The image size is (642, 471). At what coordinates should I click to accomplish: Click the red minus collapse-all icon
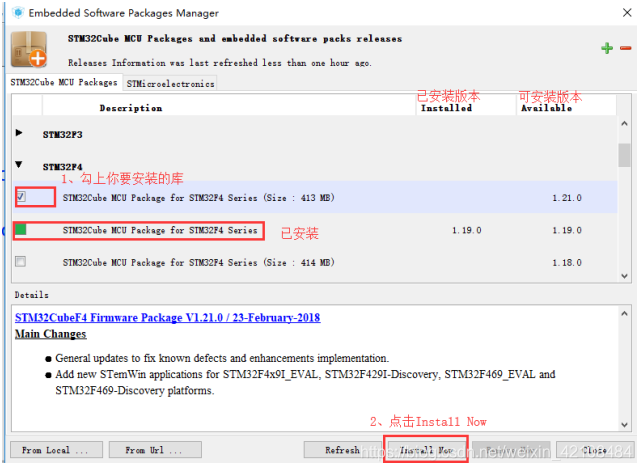(x=626, y=48)
